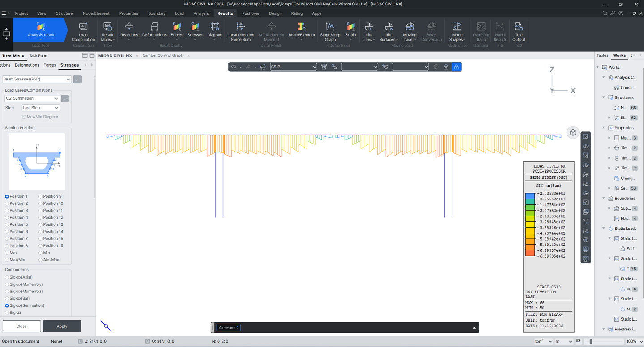Viewport: 644px width, 347px height.
Task: Click the section position diagram thumbnail
Action: click(36, 161)
